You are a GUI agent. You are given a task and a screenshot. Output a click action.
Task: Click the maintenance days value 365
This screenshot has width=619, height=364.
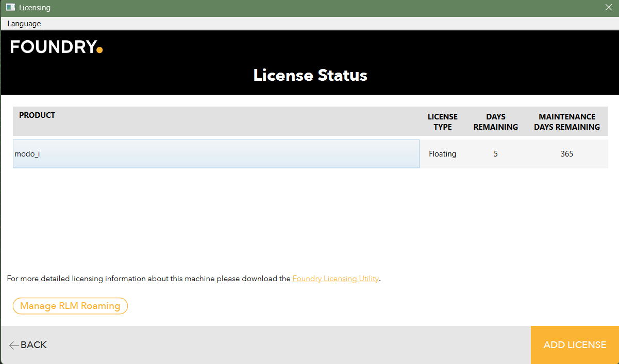pos(567,153)
